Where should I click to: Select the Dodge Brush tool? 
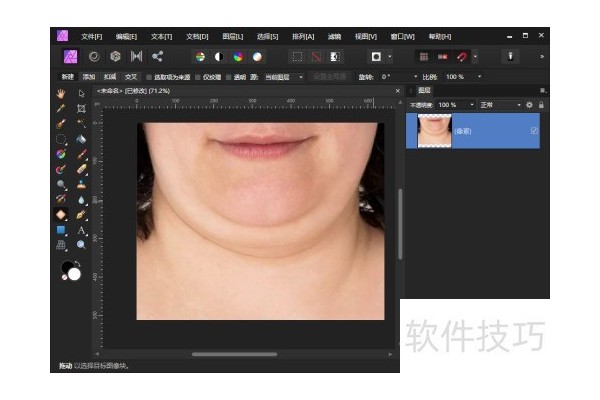[x=61, y=184]
